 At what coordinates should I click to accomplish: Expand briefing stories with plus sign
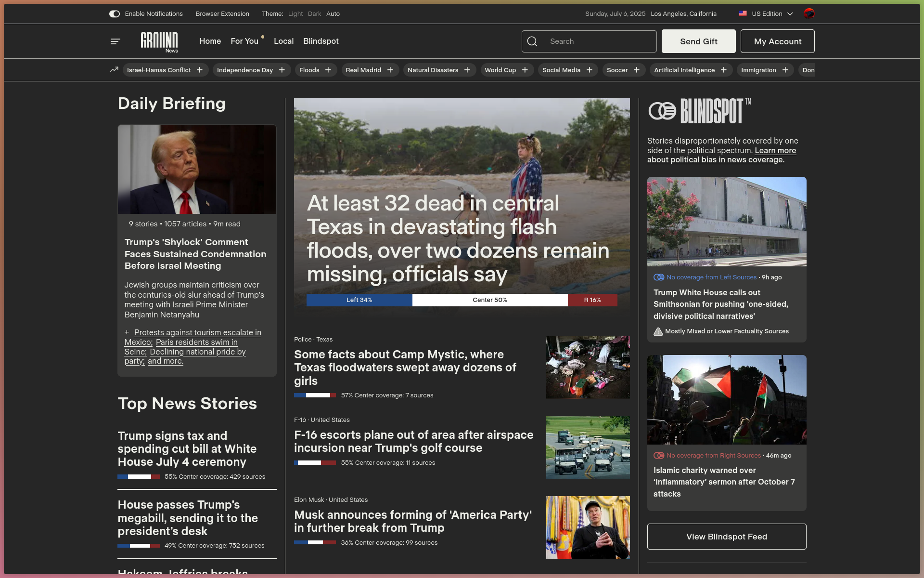click(x=127, y=332)
